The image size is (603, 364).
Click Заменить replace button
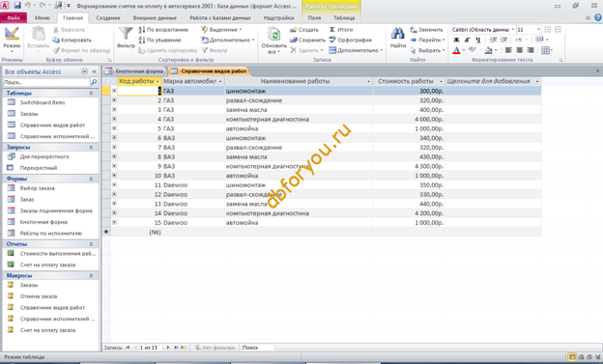click(426, 30)
